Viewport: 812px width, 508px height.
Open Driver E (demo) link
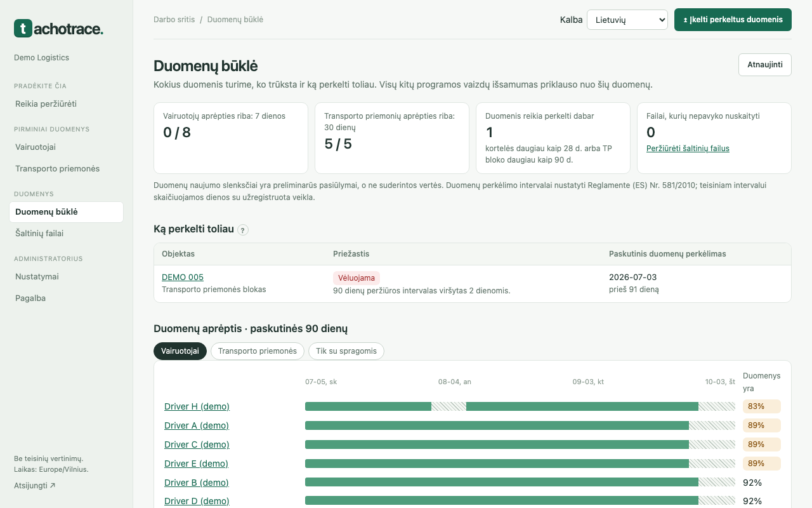(196, 464)
